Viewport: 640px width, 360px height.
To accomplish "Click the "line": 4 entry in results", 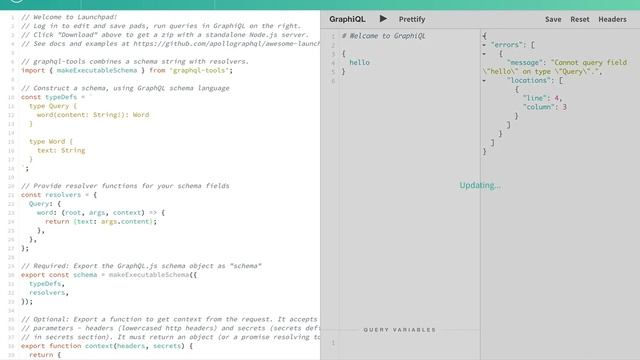I will pos(542,98).
